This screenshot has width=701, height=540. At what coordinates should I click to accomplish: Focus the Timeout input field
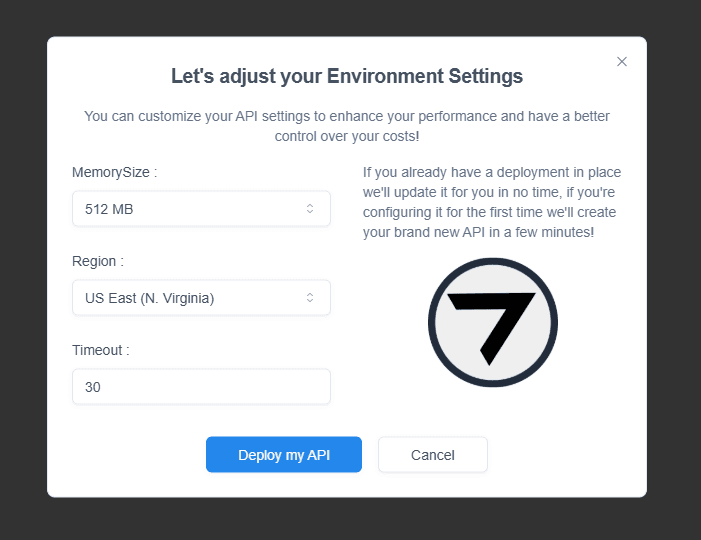[201, 387]
